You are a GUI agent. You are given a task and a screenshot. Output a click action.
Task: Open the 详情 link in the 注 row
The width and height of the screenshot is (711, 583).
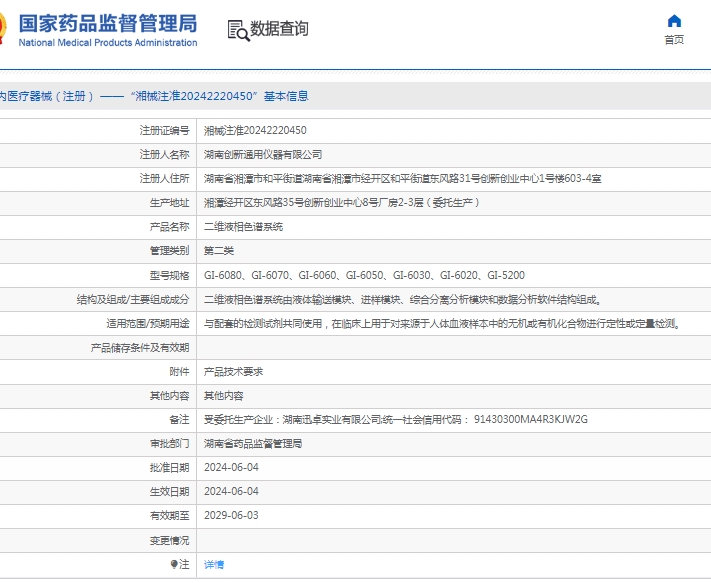point(214,564)
